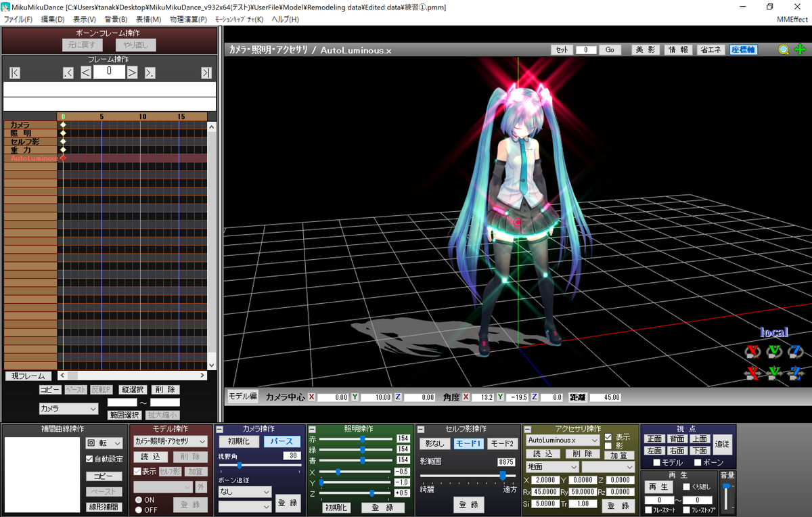Open the ヘルプ(H) menu
The width and height of the screenshot is (812, 517).
[285, 19]
